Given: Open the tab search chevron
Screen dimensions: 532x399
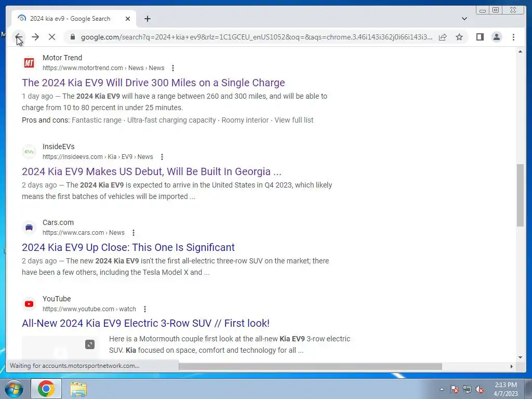Looking at the screenshot, I should (464, 19).
